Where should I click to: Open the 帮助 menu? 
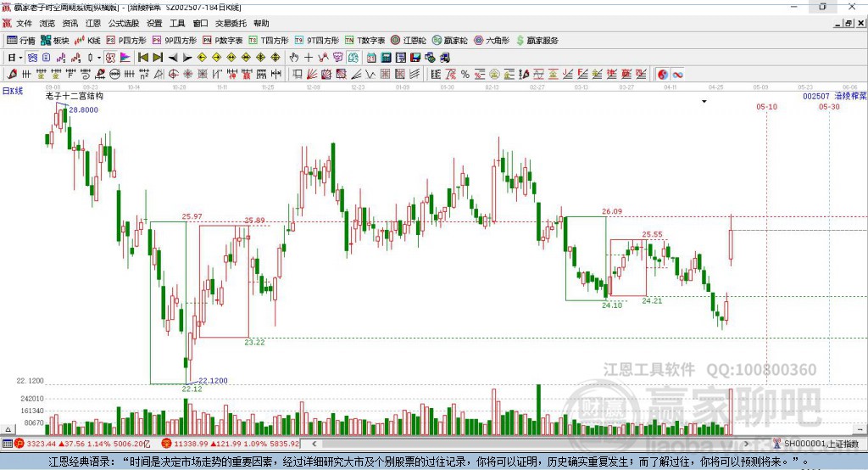(x=261, y=23)
